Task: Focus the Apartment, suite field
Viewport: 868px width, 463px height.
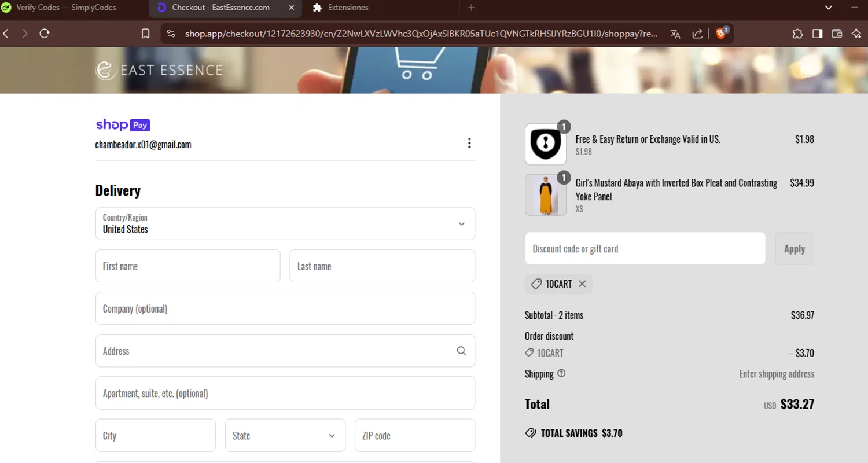Action: (285, 393)
